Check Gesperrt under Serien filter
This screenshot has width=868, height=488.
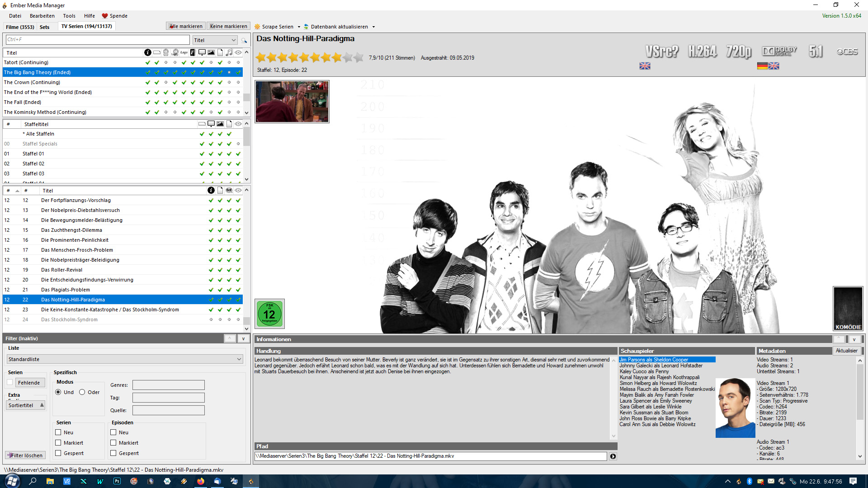(58, 453)
